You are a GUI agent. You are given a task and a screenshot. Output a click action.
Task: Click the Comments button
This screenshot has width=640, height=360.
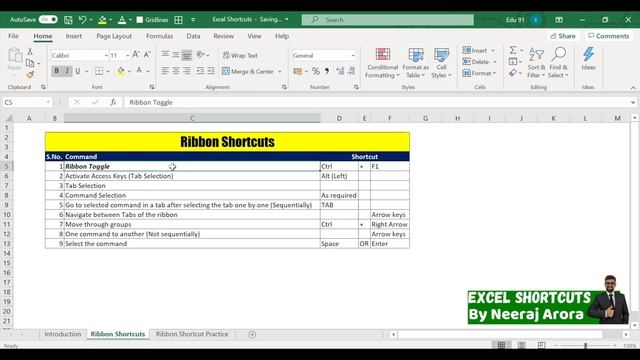pos(609,36)
